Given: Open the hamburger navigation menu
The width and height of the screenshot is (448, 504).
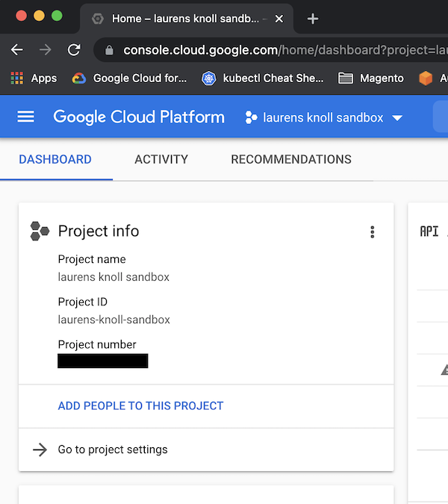Looking at the screenshot, I should point(25,116).
